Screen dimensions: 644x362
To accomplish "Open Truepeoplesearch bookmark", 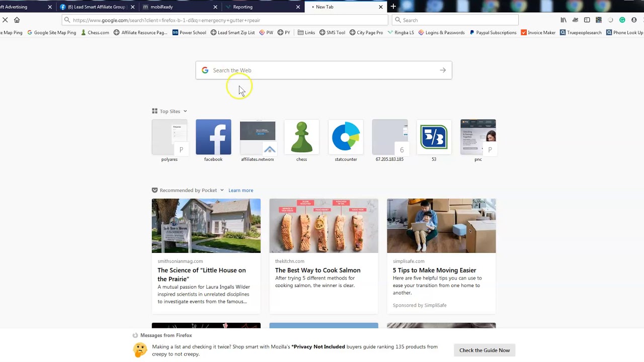I will pyautogui.click(x=581, y=33).
